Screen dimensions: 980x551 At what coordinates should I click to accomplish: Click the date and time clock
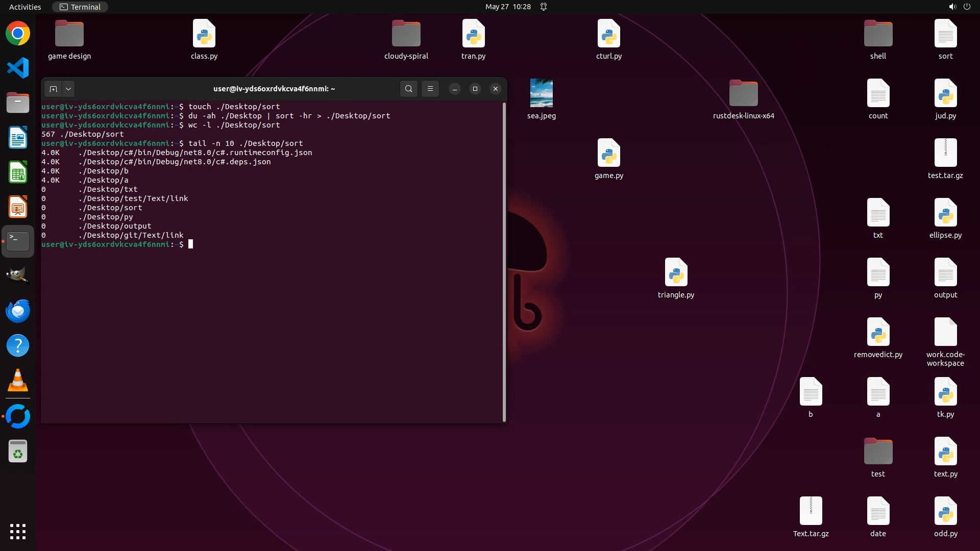click(508, 7)
